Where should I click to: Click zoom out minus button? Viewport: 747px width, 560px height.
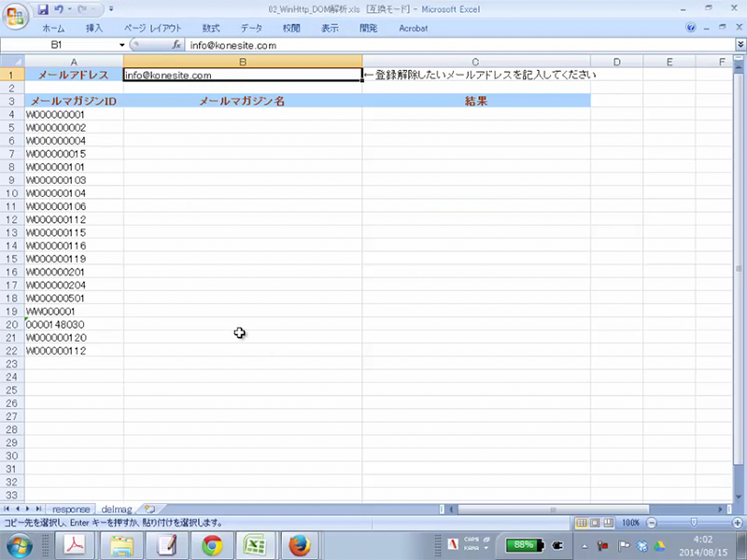pos(651,523)
